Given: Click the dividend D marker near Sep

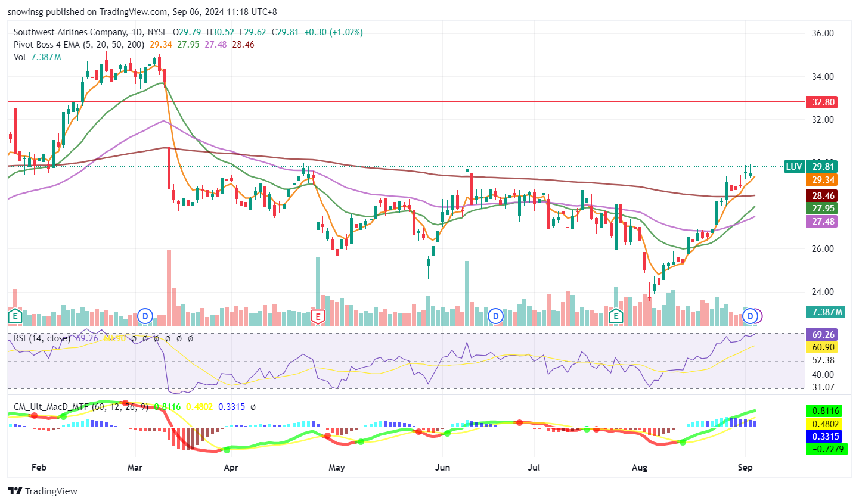Looking at the screenshot, I should pos(751,316).
